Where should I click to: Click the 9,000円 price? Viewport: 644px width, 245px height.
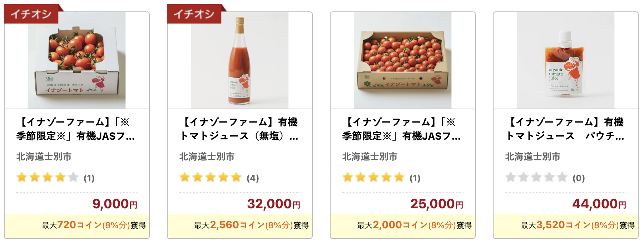click(115, 204)
